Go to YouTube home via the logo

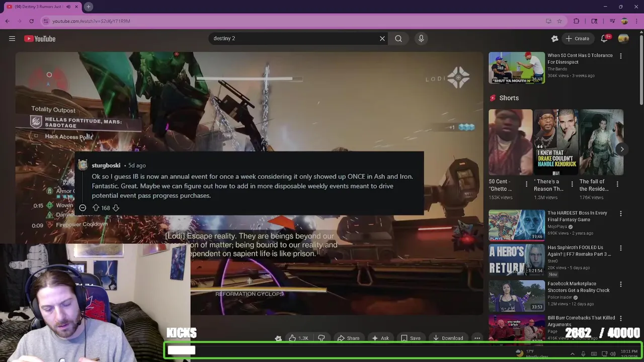coord(40,39)
